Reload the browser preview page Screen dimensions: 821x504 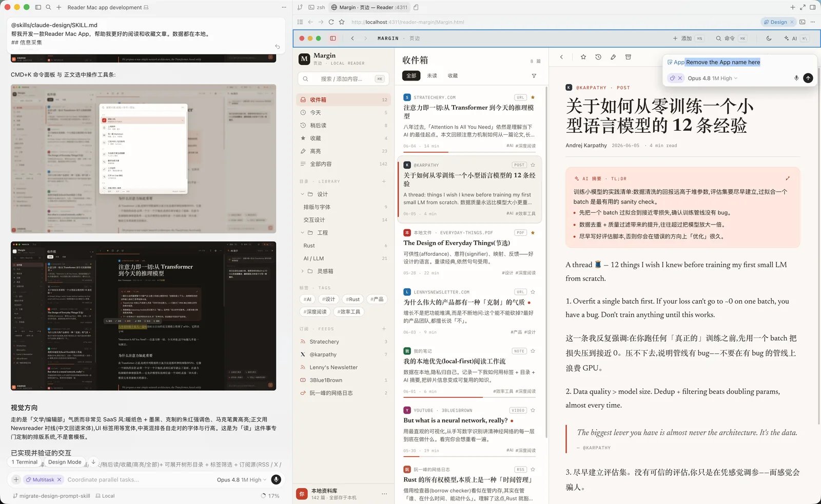(x=331, y=22)
